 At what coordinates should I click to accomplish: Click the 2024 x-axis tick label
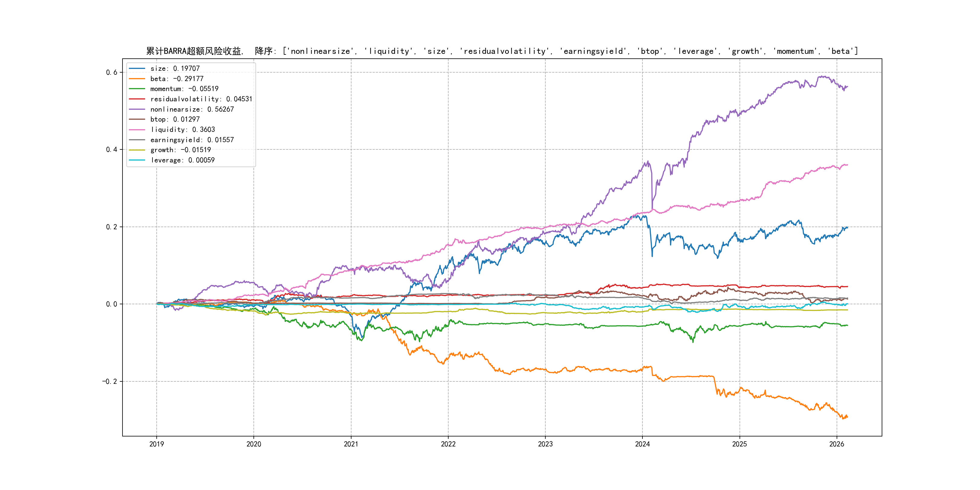tap(642, 444)
